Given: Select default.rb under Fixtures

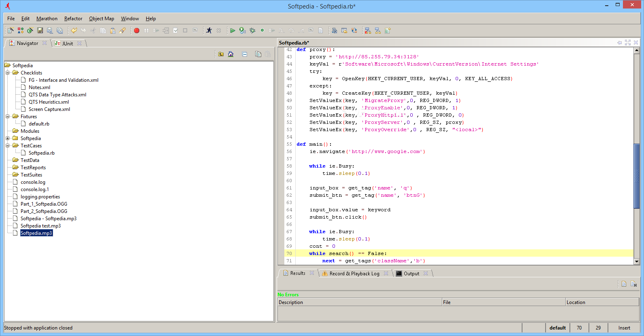Looking at the screenshot, I should [39, 124].
